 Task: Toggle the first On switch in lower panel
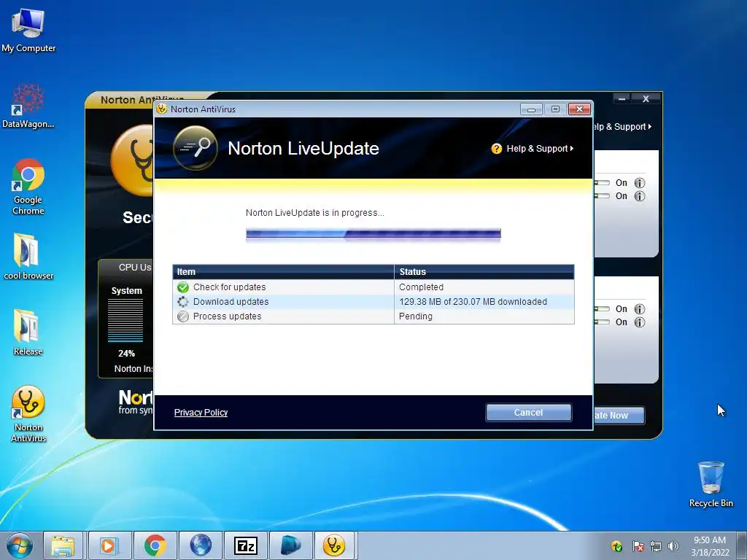click(602, 309)
